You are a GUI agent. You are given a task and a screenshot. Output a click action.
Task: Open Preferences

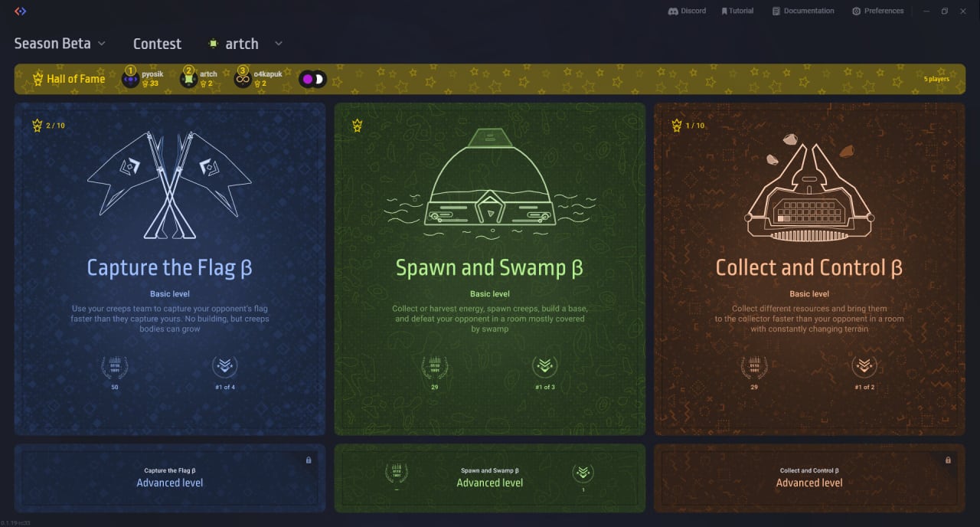click(x=877, y=11)
